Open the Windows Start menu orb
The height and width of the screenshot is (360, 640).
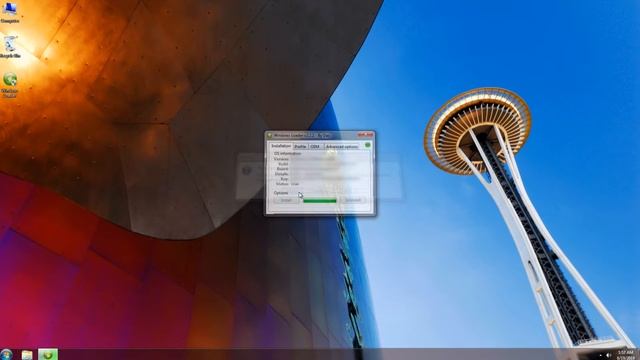point(7,354)
